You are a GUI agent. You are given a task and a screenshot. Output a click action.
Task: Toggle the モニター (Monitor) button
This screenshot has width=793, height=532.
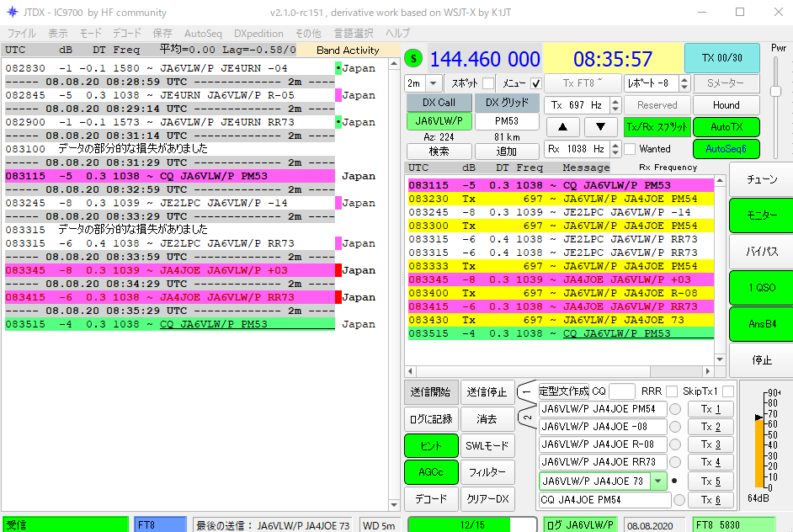point(761,216)
